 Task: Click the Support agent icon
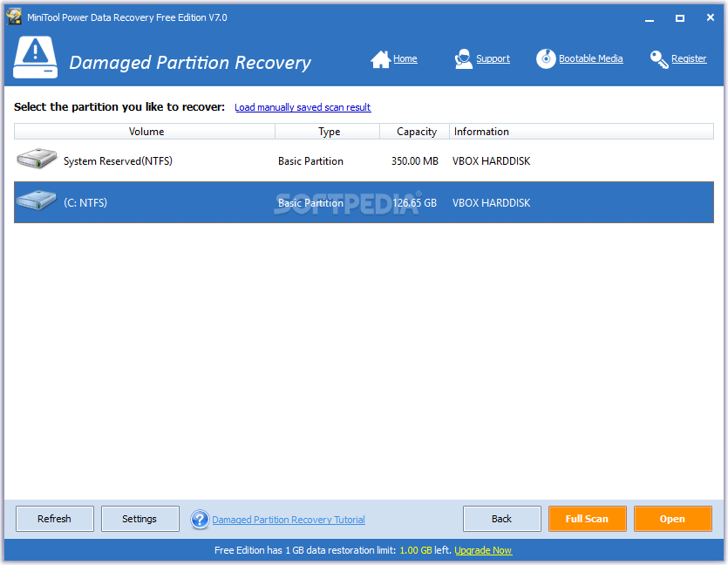463,59
